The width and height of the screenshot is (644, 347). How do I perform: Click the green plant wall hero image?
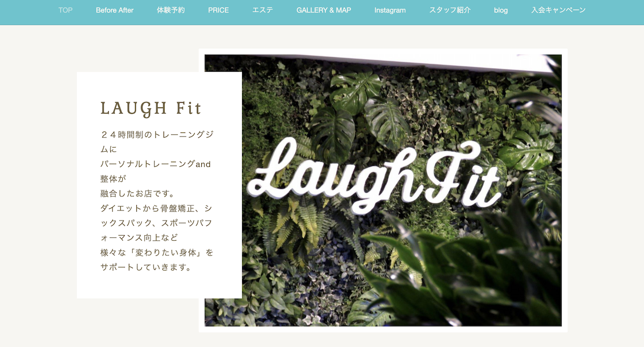pos(383,190)
